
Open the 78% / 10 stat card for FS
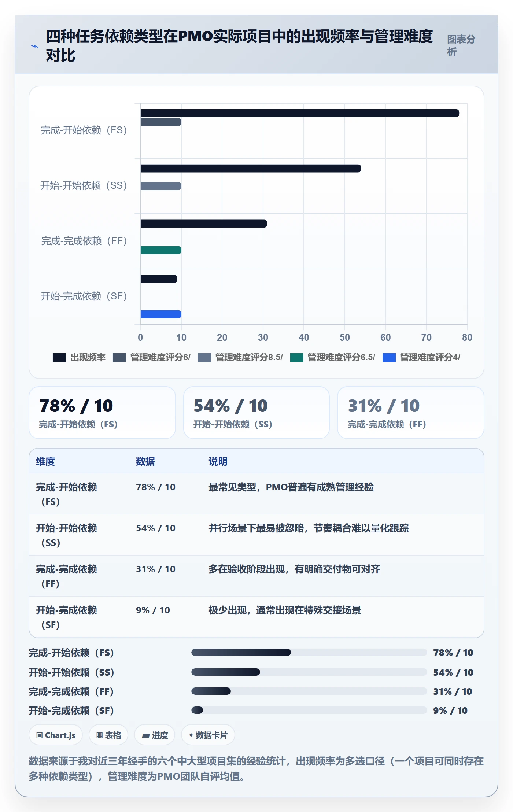click(102, 413)
